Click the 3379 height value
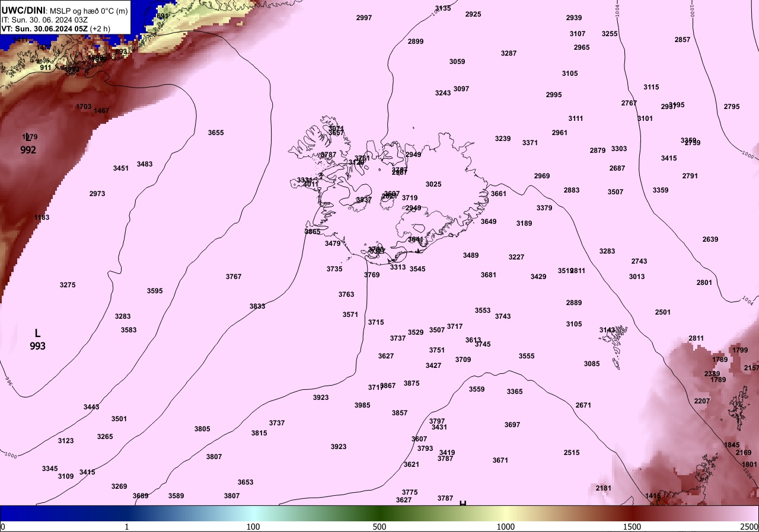 (544, 208)
